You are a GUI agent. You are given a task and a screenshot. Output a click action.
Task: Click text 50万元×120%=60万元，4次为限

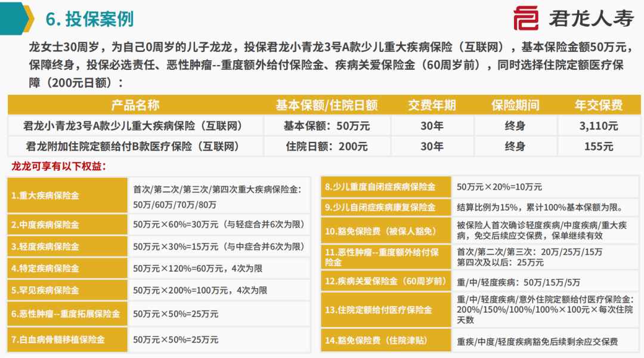[197, 268]
